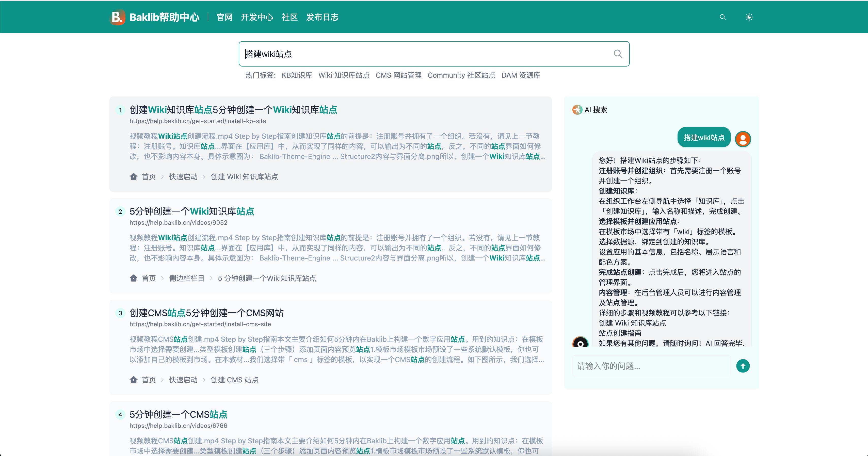The width and height of the screenshot is (868, 456).
Task: Open 社区 in top navigation
Action: pos(290,17)
